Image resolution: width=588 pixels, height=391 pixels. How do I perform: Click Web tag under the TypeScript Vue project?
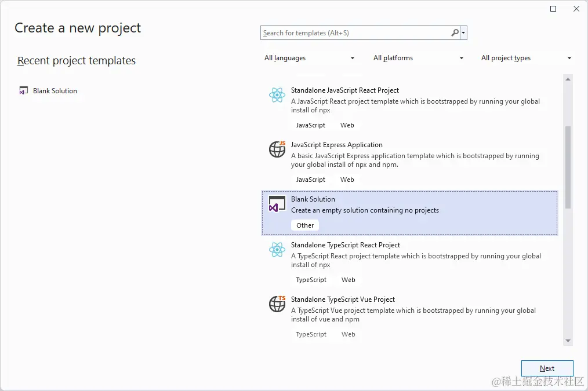[349, 334]
